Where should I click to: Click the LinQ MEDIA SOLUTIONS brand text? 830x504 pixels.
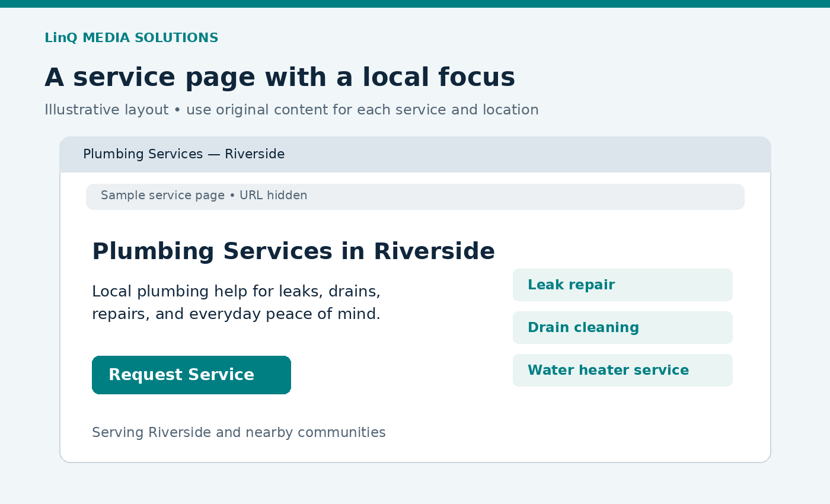[x=132, y=38]
